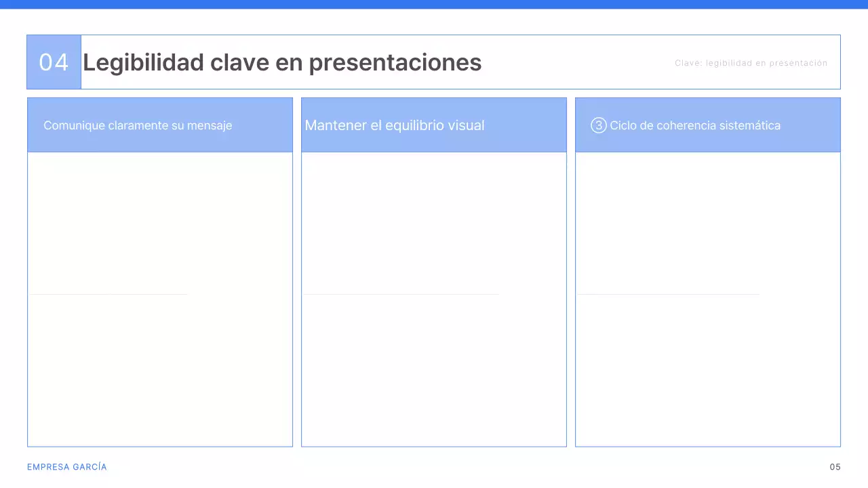Click the circled ③ icon before coherencia sistemática
The width and height of the screenshot is (868, 488).
pyautogui.click(x=599, y=125)
